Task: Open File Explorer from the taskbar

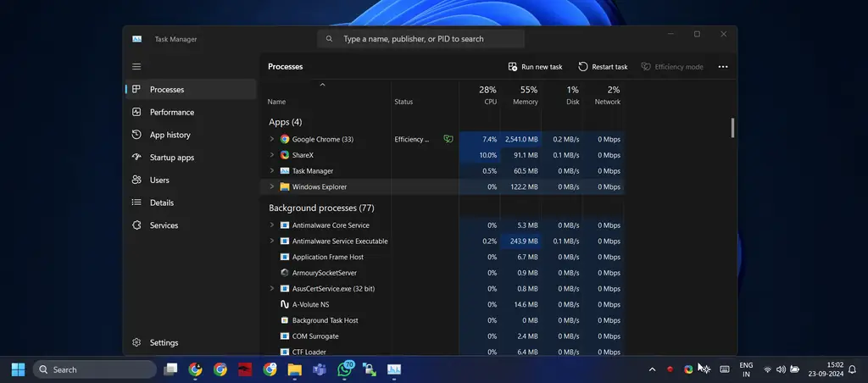Action: tap(294, 369)
